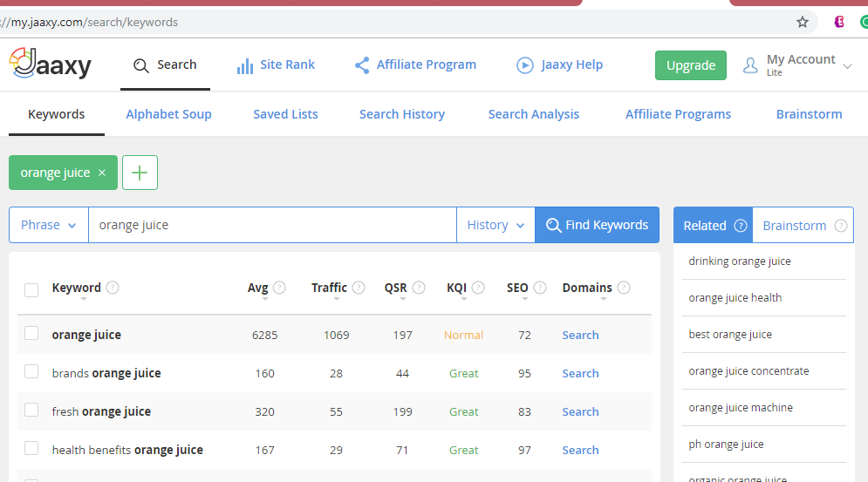Open the Brainstorm top tab
This screenshot has width=868, height=482.
click(809, 114)
